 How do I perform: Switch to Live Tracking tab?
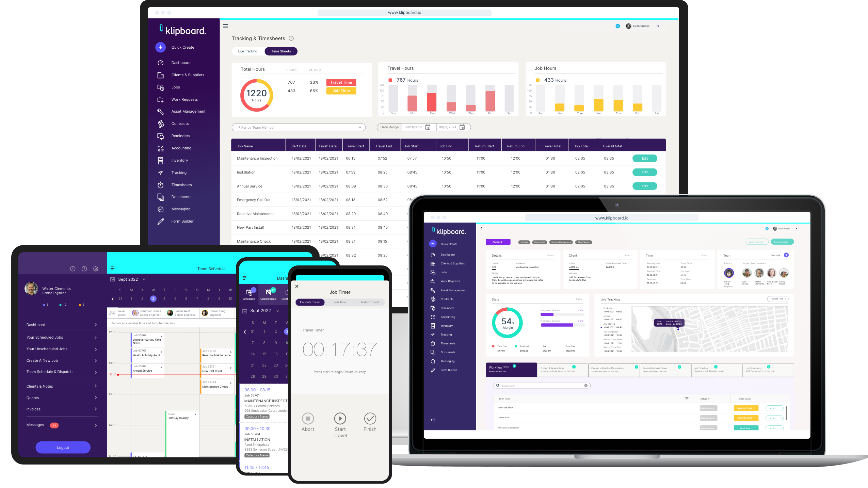(x=247, y=51)
